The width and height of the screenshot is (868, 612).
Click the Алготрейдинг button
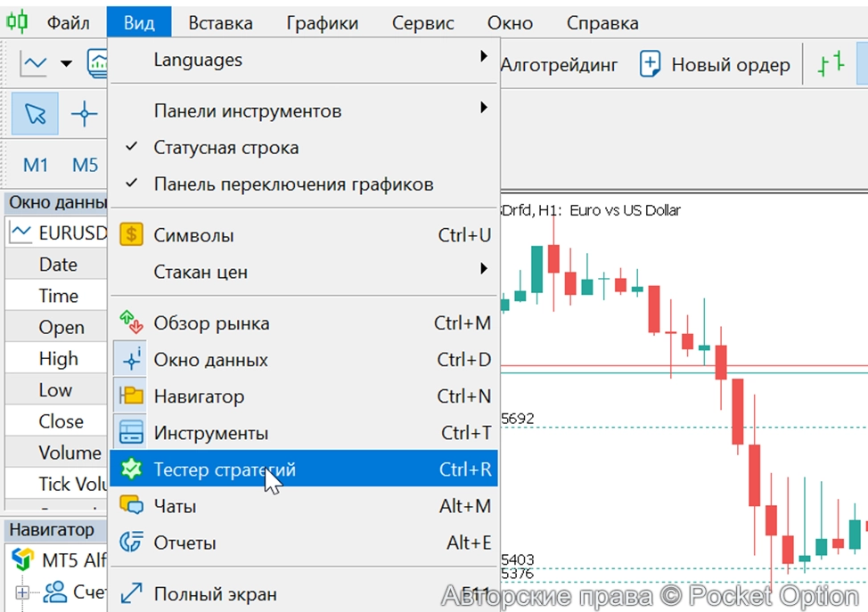560,63
